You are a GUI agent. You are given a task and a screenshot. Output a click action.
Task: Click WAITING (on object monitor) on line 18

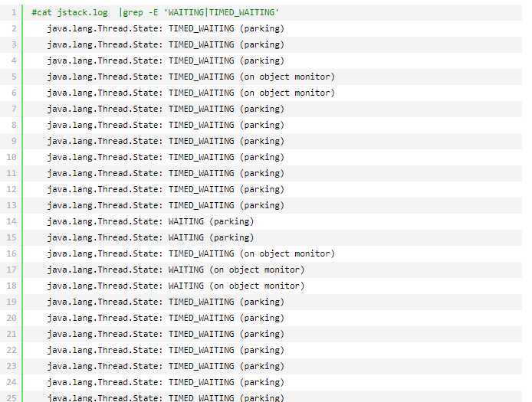pos(236,286)
